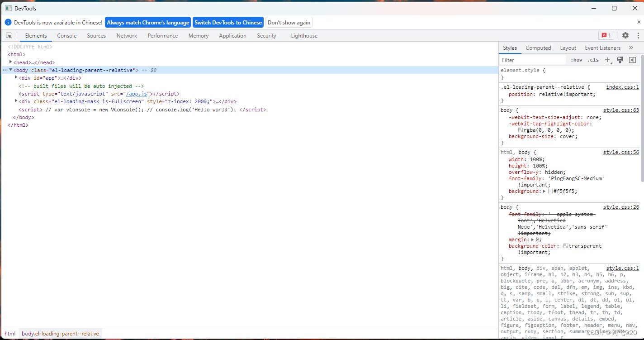Image resolution: width=644 pixels, height=340 pixels.
Task: Select the VConsole script node
Action: click(x=142, y=110)
